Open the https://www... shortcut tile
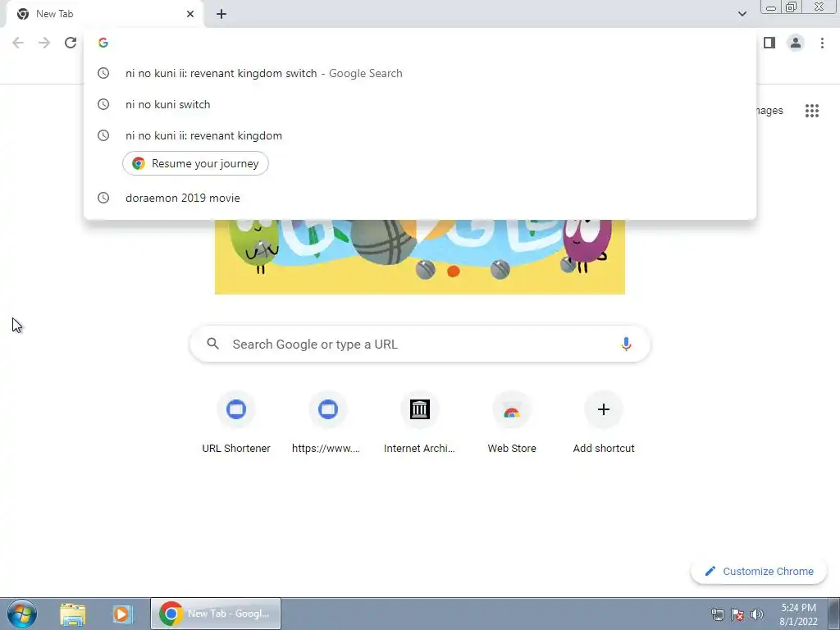This screenshot has width=840, height=630. click(328, 422)
